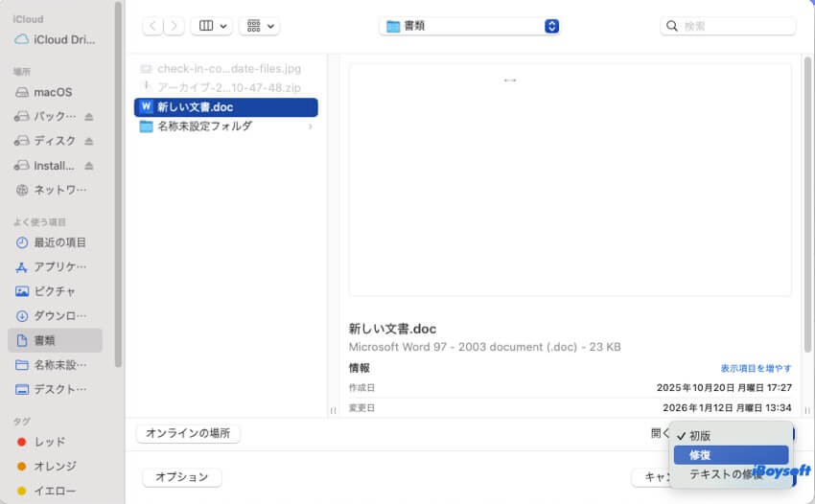Image resolution: width=815 pixels, height=504 pixels.
Task: Select 書類 documents in sidebar
Action: pyautogui.click(x=55, y=340)
